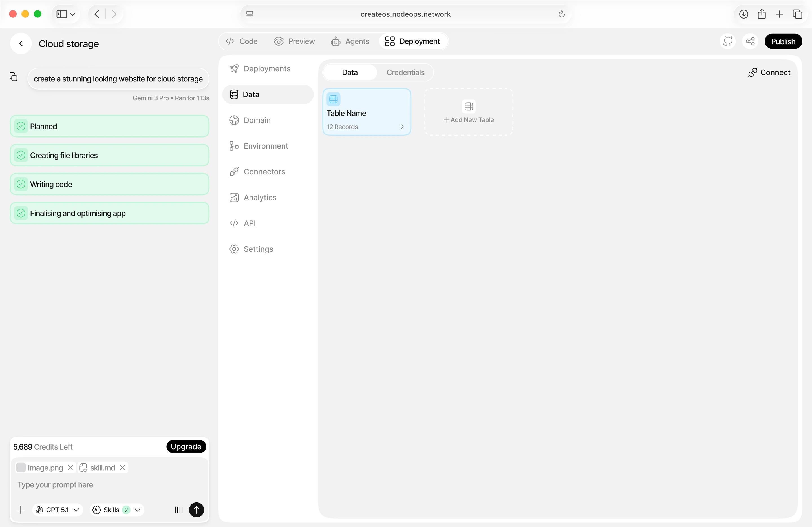Open the Agents tab

(x=350, y=41)
